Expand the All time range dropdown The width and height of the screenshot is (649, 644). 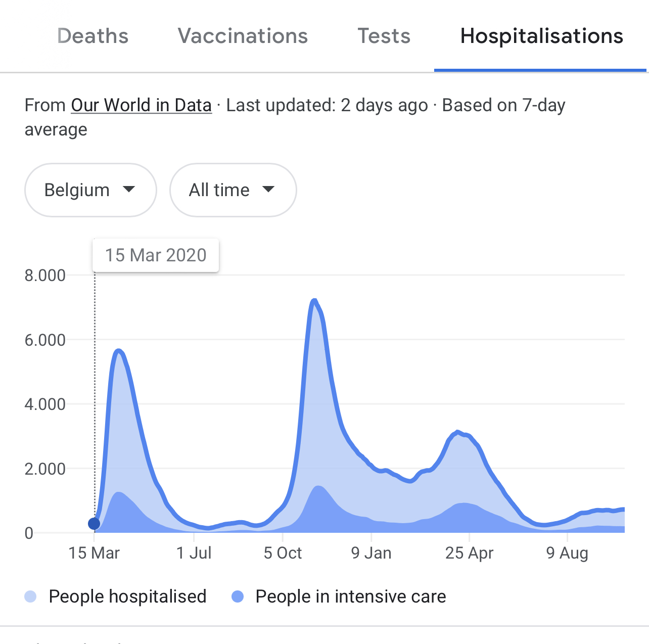coord(233,190)
